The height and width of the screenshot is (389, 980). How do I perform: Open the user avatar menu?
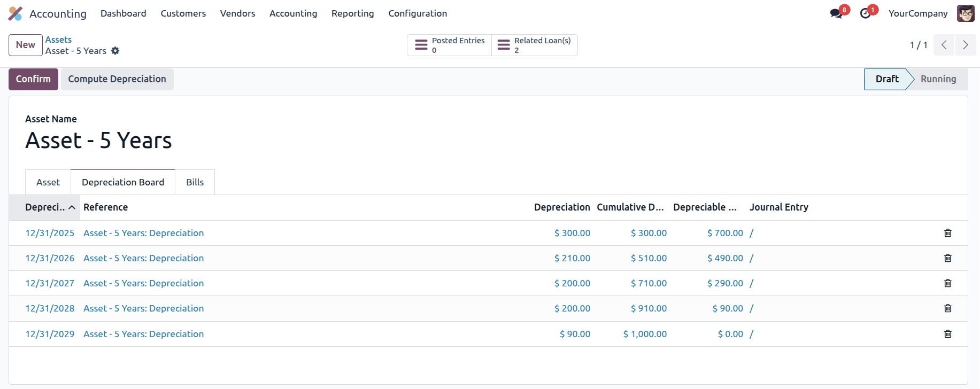point(966,13)
